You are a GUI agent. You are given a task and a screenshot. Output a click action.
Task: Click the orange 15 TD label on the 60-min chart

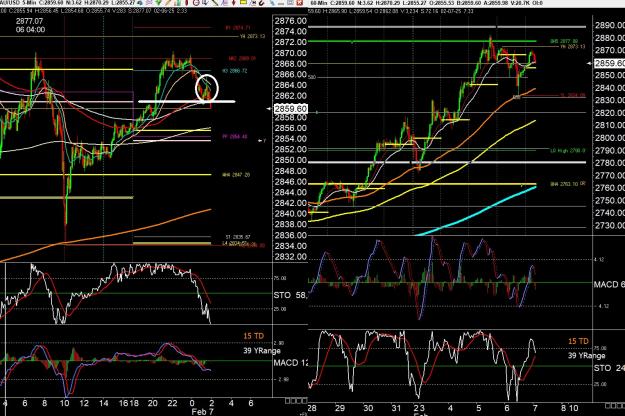578,341
